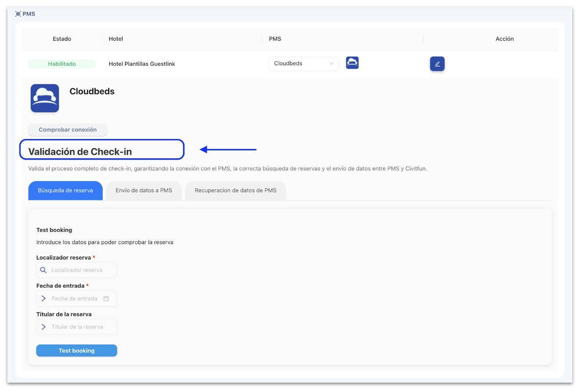Click the chevron icon inside Titular de la reserva field
Screen dimensions: 582x392
click(x=43, y=327)
